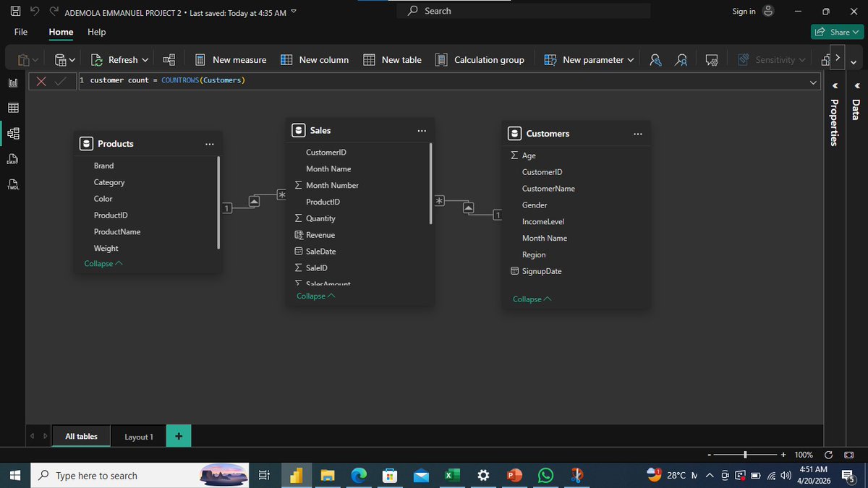
Task: Open the Table view from left sidebar
Action: (12, 108)
